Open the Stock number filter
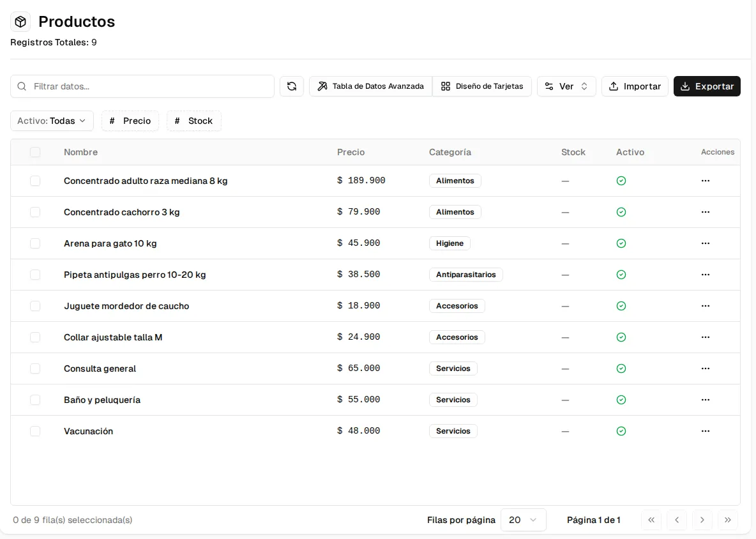 pos(194,121)
